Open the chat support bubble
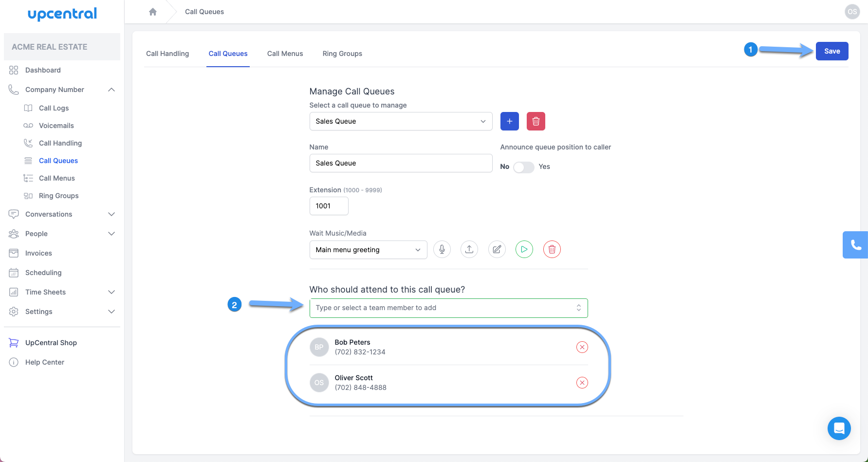This screenshot has height=462, width=868. [839, 428]
